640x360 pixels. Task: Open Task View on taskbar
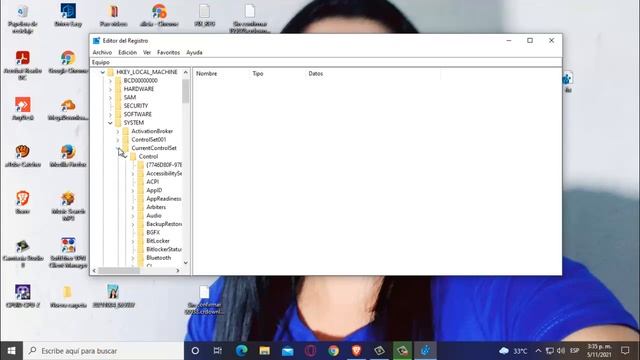(x=218, y=351)
